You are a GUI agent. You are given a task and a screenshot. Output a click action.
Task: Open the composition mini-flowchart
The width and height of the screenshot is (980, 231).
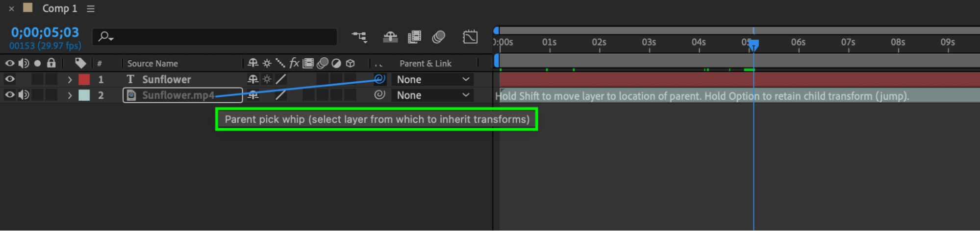pos(359,37)
